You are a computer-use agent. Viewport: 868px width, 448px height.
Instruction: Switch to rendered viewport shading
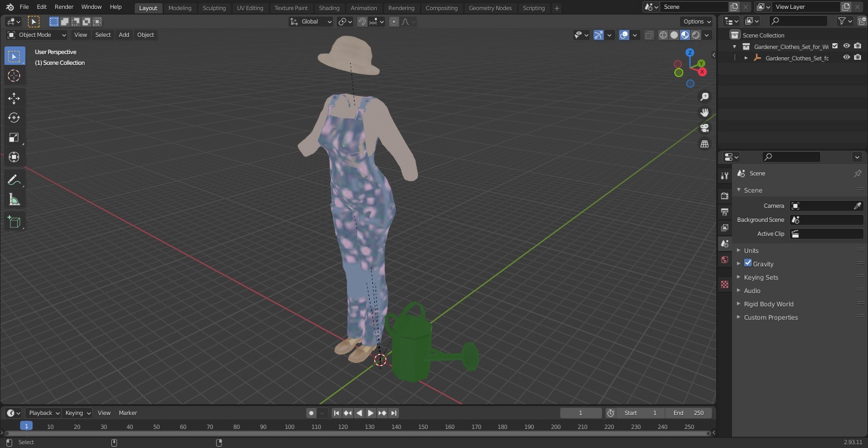[696, 35]
